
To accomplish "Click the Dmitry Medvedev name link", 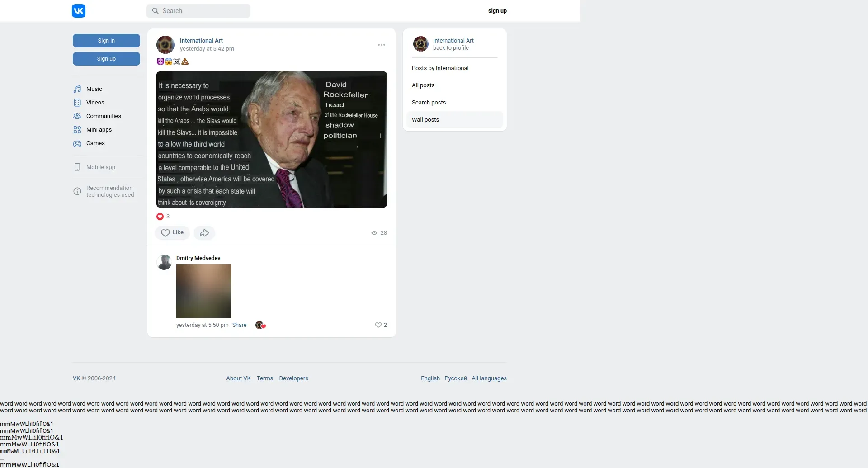I will pyautogui.click(x=198, y=258).
